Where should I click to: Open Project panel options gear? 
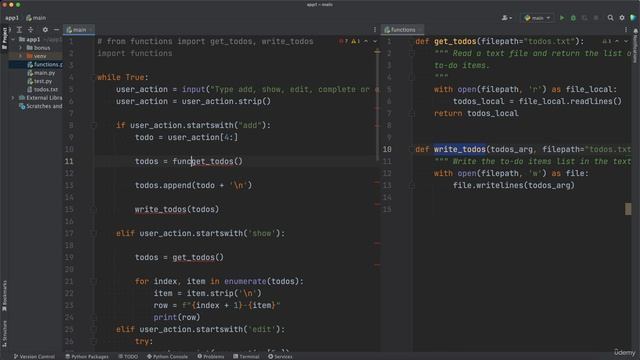pyautogui.click(x=45, y=30)
